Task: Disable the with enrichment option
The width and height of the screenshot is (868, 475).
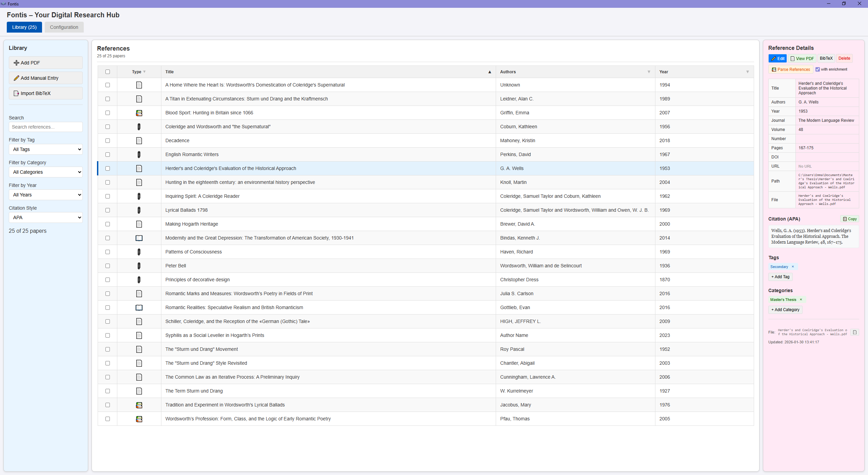Action: point(818,69)
